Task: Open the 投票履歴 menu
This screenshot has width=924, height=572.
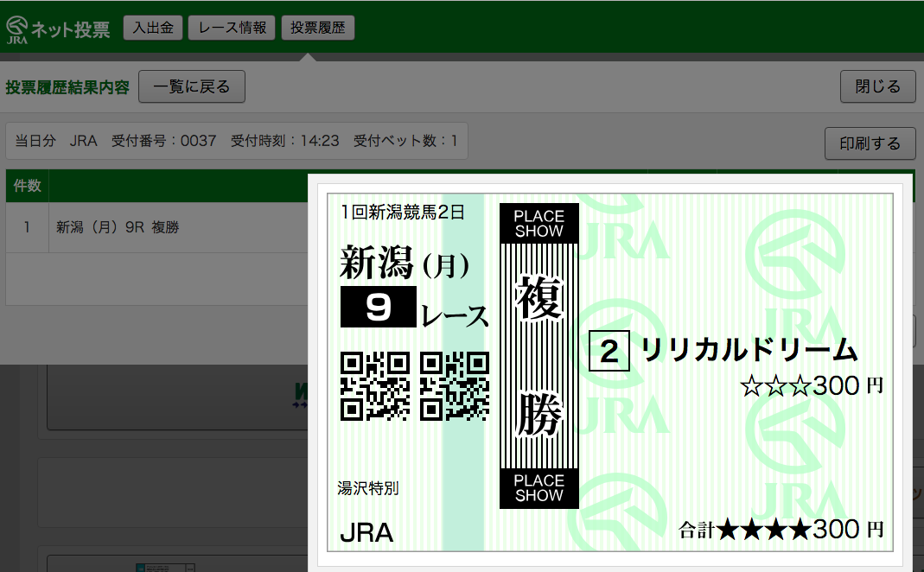Action: coord(318,28)
